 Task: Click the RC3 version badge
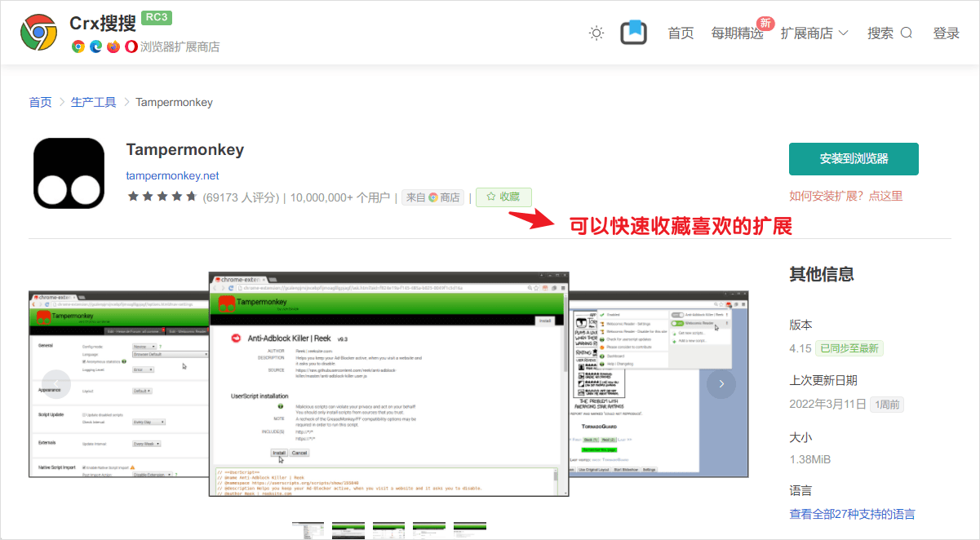[157, 18]
